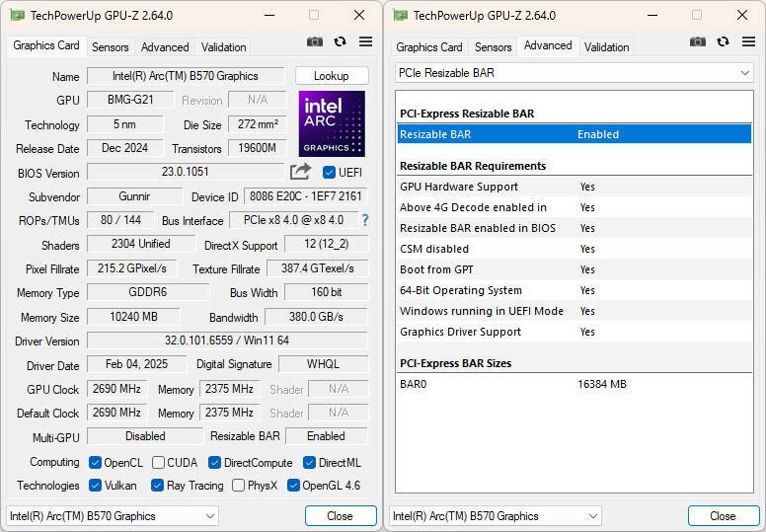Toggle the Ray Tracing checkbox
The image size is (766, 532).
[x=157, y=485]
